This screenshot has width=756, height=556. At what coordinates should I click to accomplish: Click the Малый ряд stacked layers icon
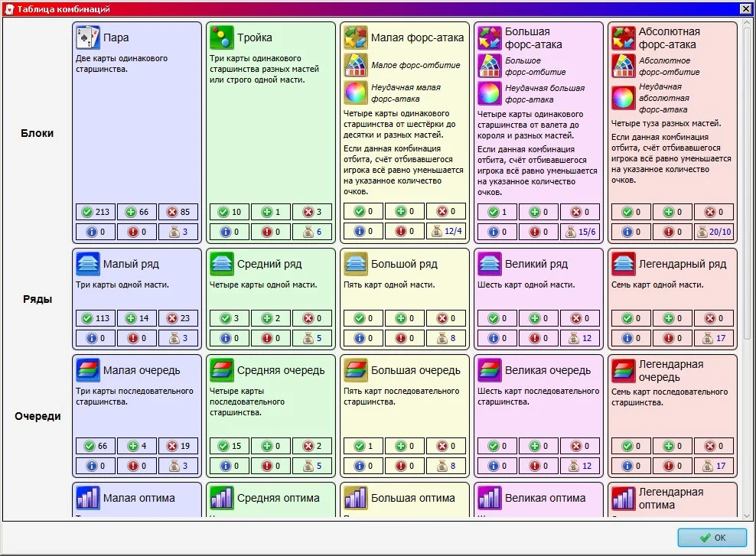(x=88, y=264)
